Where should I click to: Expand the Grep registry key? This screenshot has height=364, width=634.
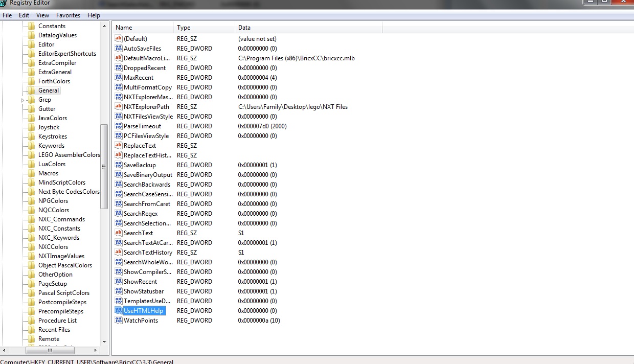[23, 100]
